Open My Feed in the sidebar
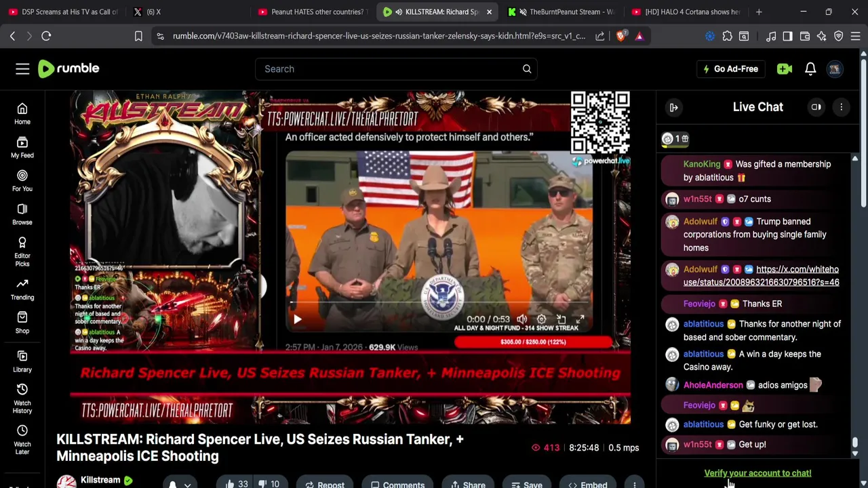This screenshot has width=868, height=488. 22,147
